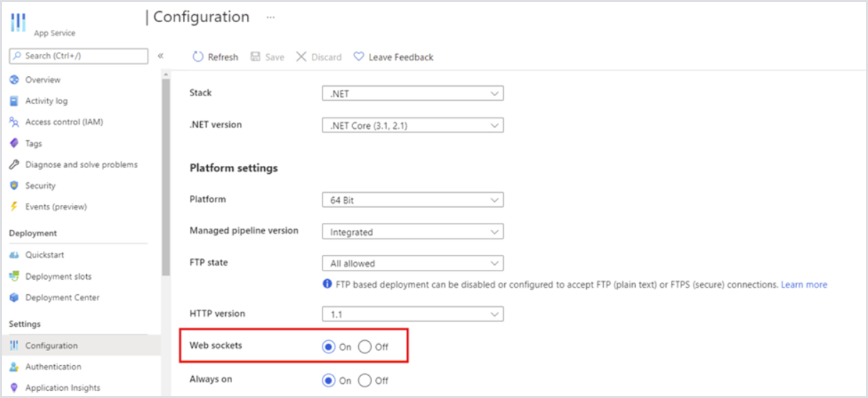
Task: Open the Stack dropdown
Action: click(412, 93)
